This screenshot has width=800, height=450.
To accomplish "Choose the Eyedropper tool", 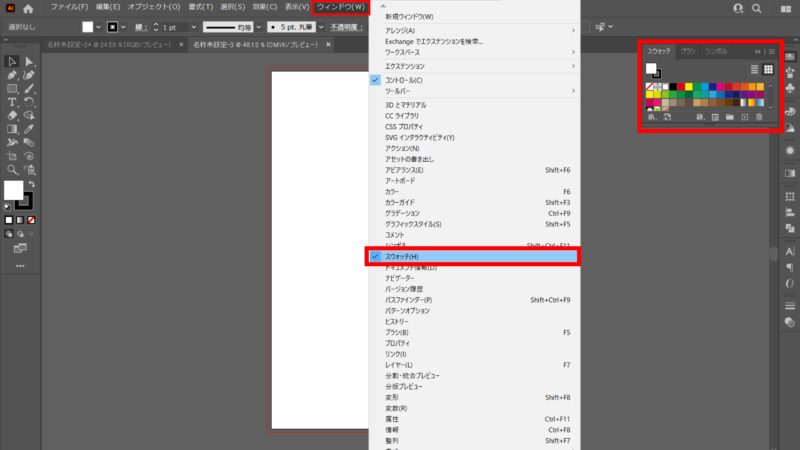I will pyautogui.click(x=29, y=129).
